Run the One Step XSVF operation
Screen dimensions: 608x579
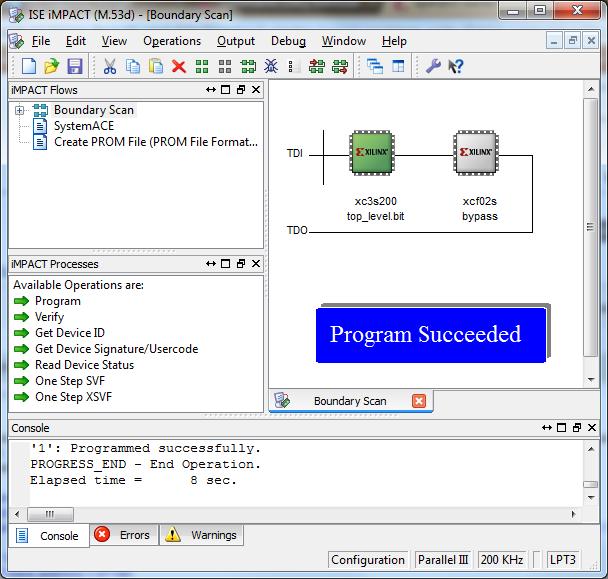[x=73, y=396]
